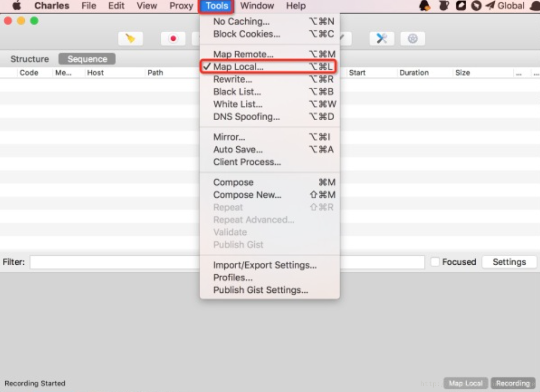Open the Tools wrench-and-screwdriver toolbar icon
540x392 pixels.
(382, 39)
